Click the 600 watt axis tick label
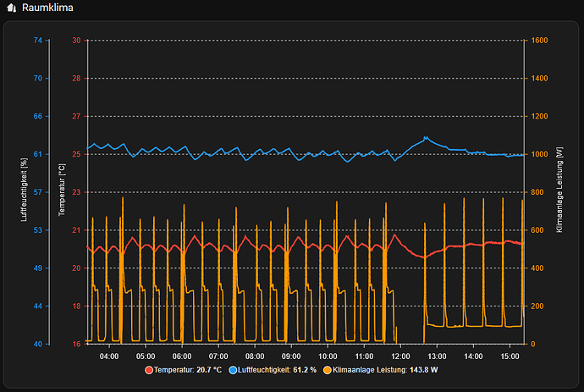The image size is (584, 392). pos(537,230)
